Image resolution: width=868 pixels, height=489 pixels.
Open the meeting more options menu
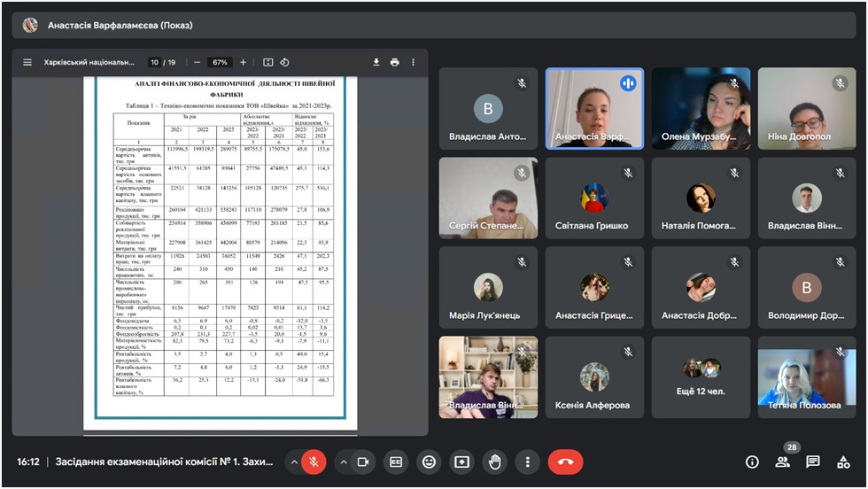point(527,462)
